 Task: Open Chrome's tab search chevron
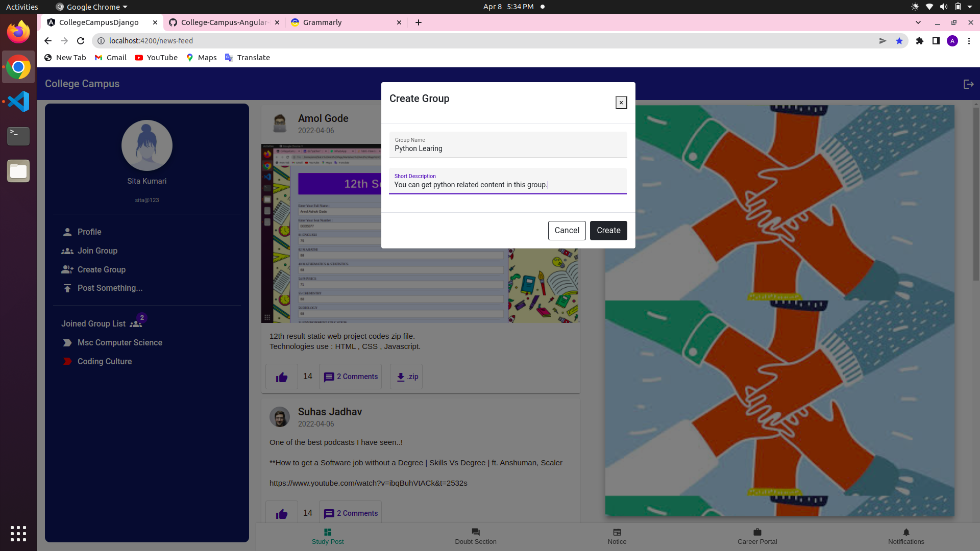pos(919,22)
